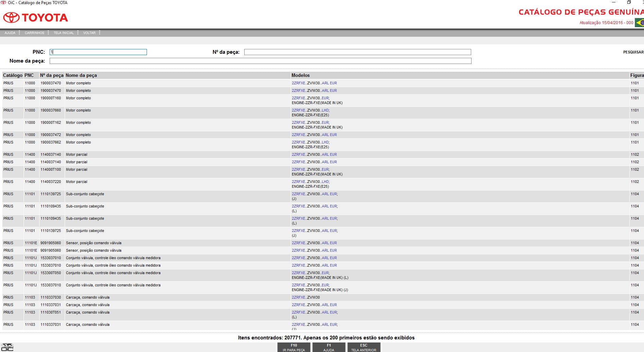Click into the Nº da peça field
This screenshot has width=644, height=352.
[x=357, y=52]
